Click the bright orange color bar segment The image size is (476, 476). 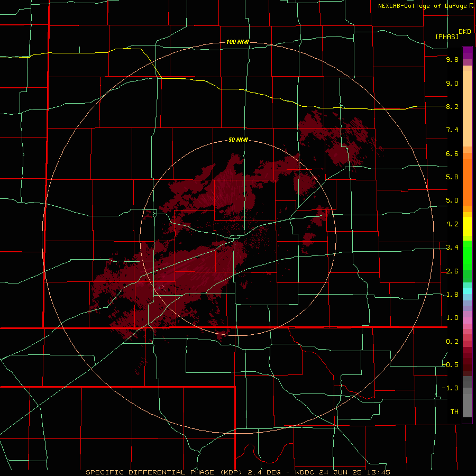[467, 182]
